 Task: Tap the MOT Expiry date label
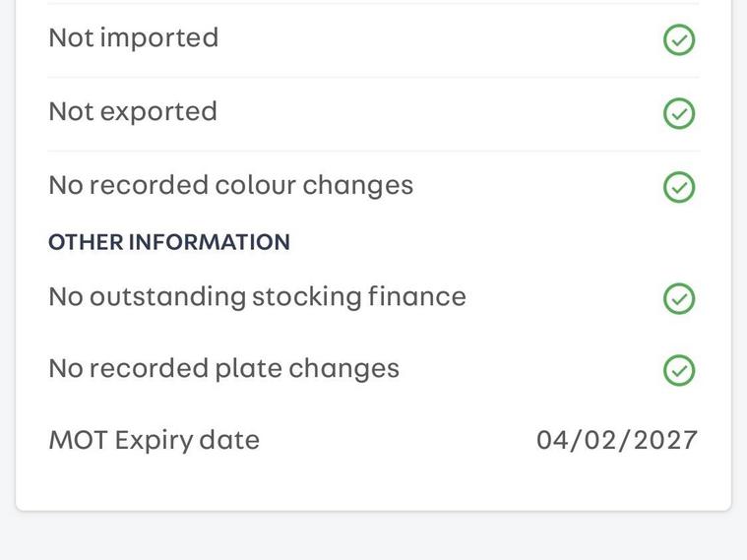coord(154,439)
